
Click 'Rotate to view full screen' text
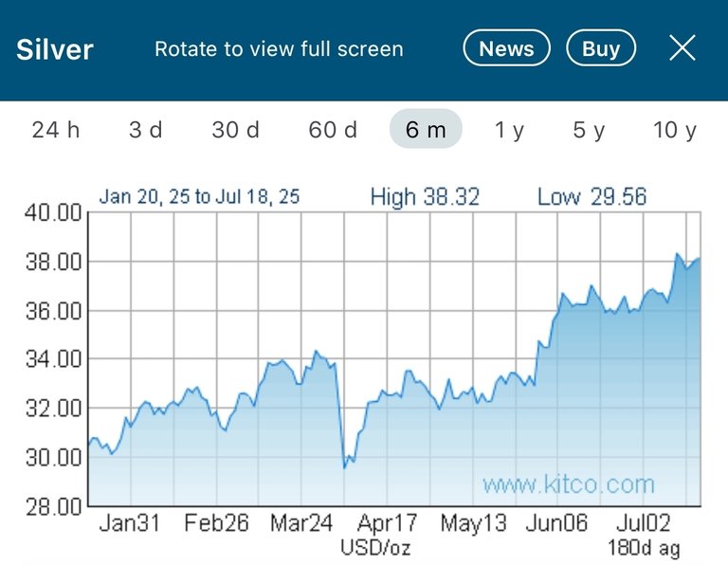coord(279,48)
